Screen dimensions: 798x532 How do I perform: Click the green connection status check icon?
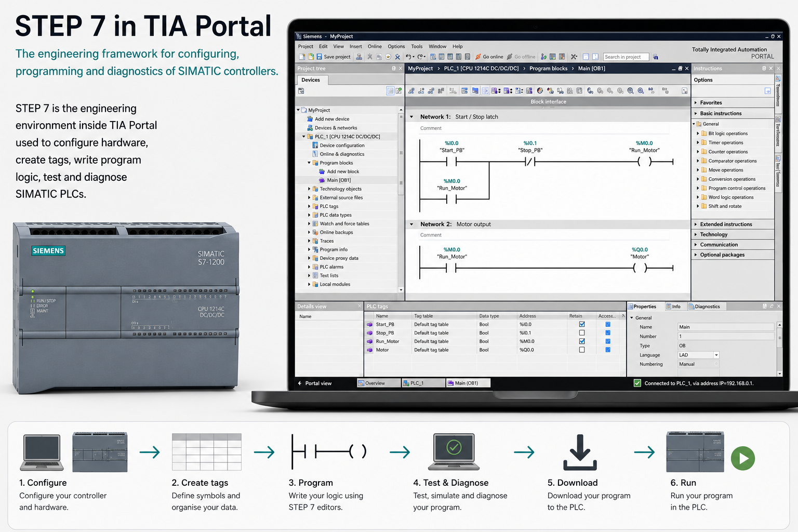pyautogui.click(x=637, y=383)
